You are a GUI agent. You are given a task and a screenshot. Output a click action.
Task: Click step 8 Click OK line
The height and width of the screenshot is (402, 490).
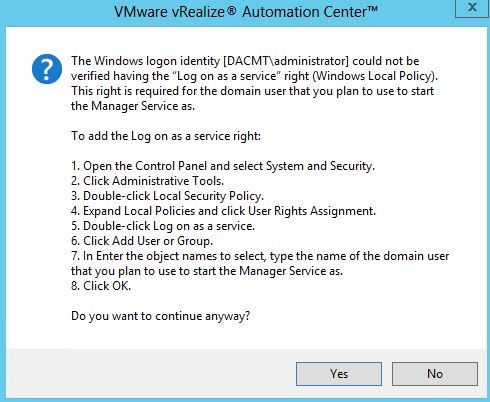[101, 286]
